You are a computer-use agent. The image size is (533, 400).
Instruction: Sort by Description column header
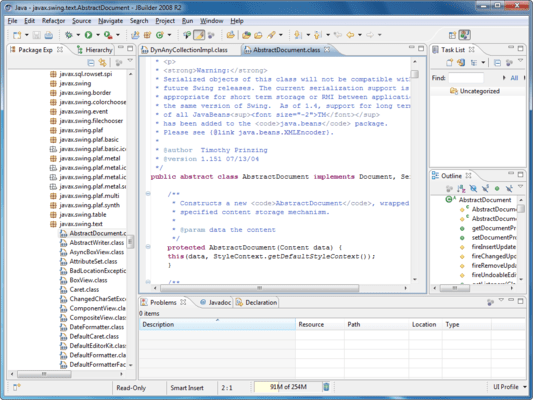click(x=217, y=324)
